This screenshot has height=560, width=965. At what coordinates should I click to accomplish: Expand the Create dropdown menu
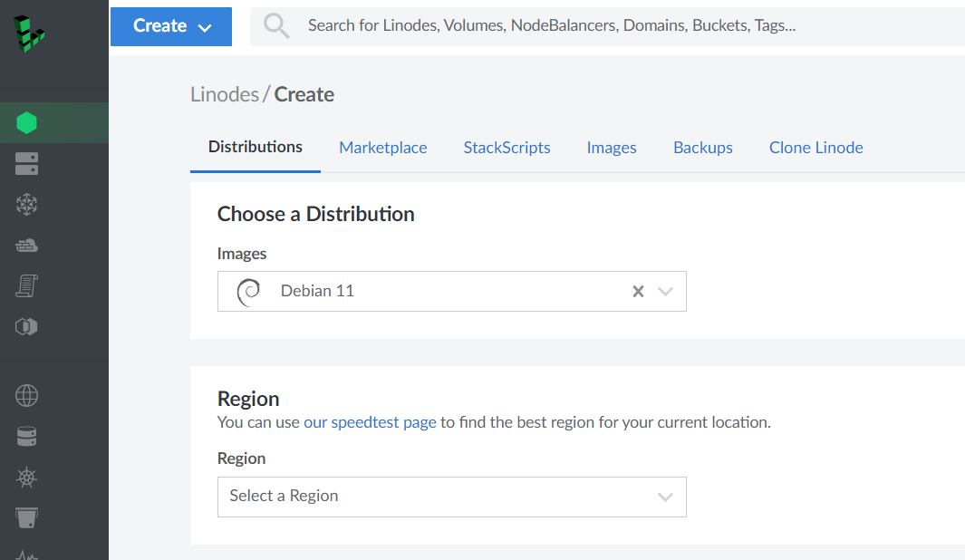170,26
